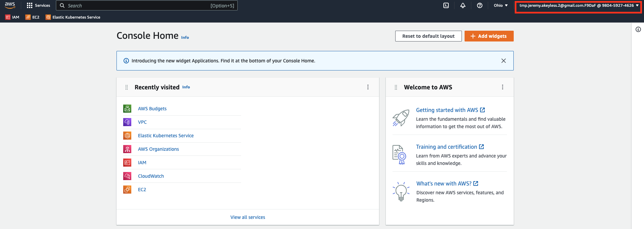Open the Services grid menu

(30, 5)
